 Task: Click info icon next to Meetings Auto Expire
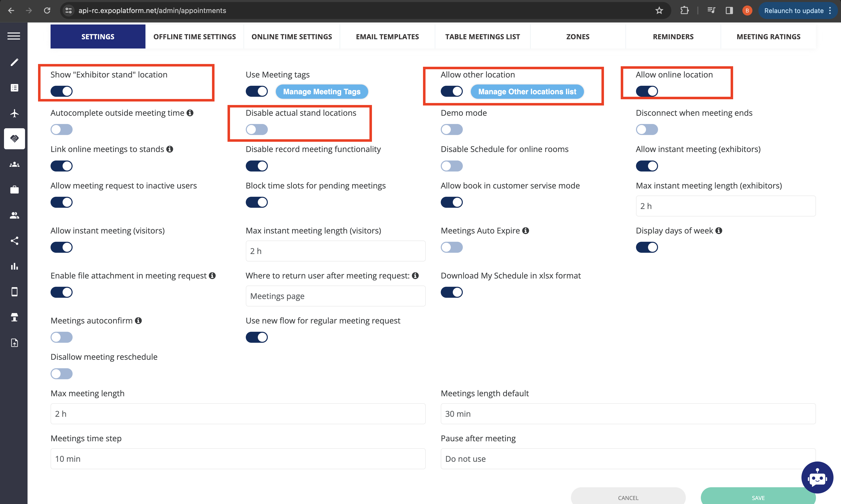[526, 230]
